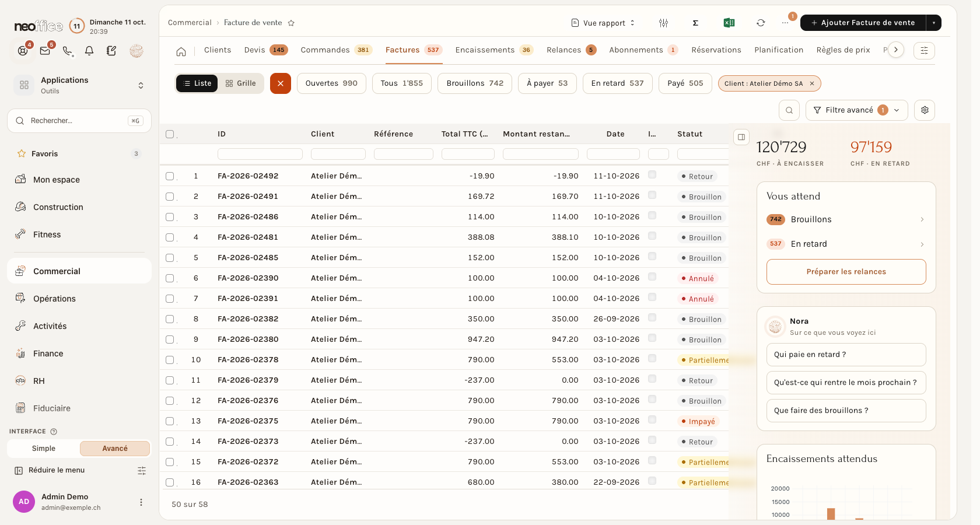Open the table search magnifier

tap(789, 110)
